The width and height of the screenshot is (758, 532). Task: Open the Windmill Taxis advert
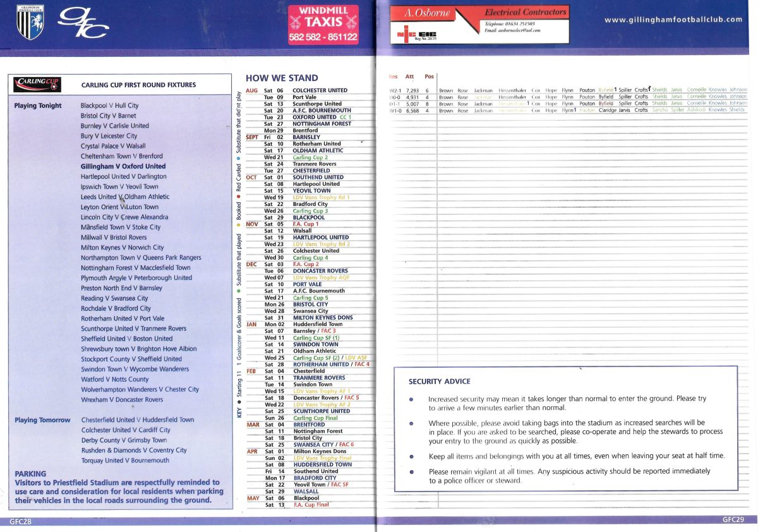(323, 25)
